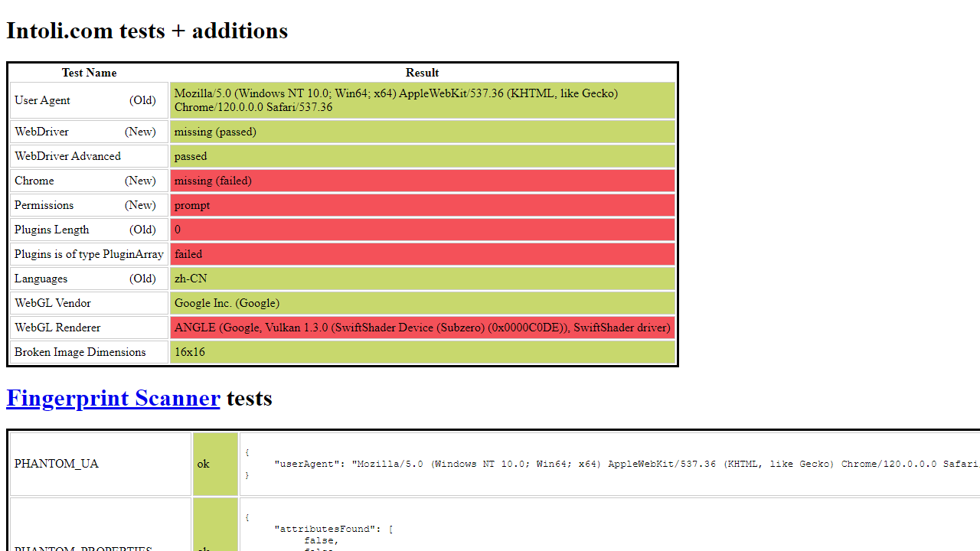Viewport: 980px width, 551px height.
Task: Select the 'Permissions' test name cell
Action: coord(89,205)
